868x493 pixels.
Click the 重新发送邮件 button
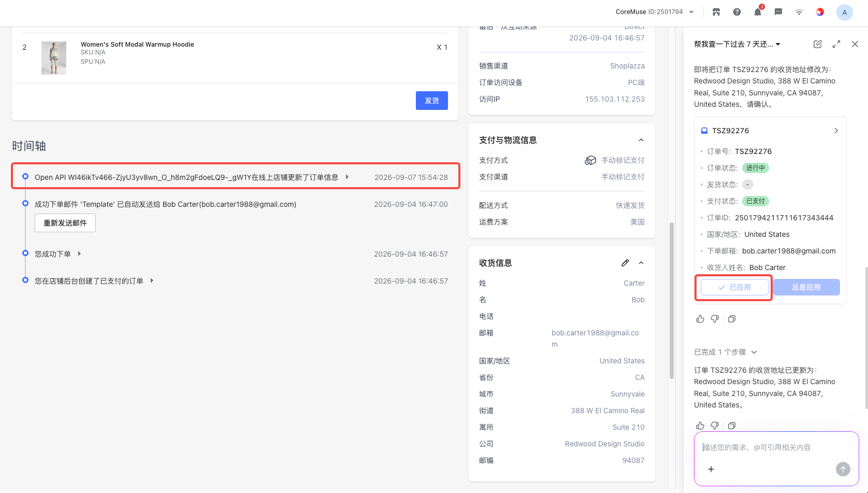tap(65, 223)
